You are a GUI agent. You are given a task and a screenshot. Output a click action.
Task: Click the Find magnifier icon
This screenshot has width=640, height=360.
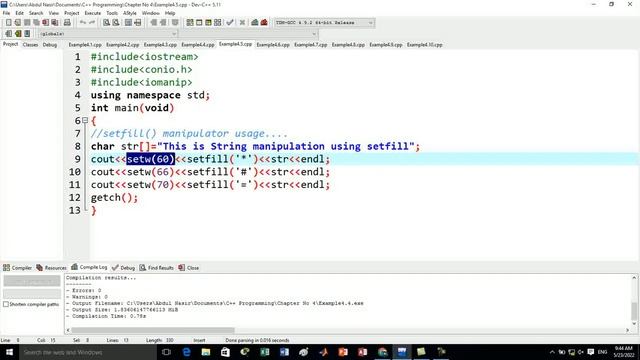coord(106,22)
